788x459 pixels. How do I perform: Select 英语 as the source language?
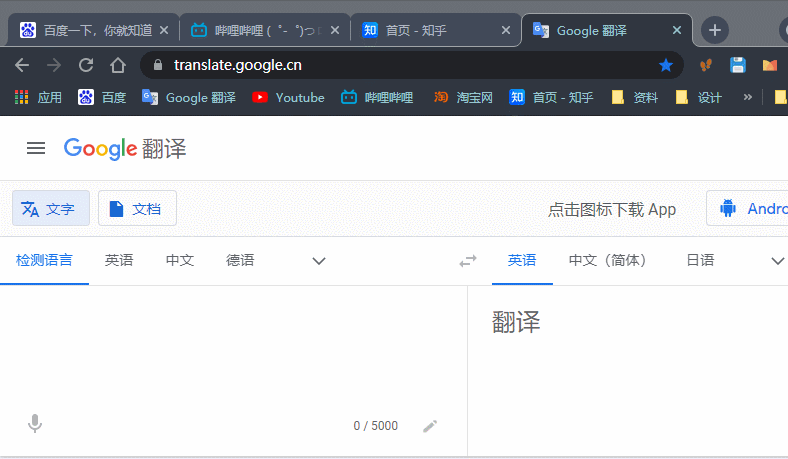tap(119, 260)
